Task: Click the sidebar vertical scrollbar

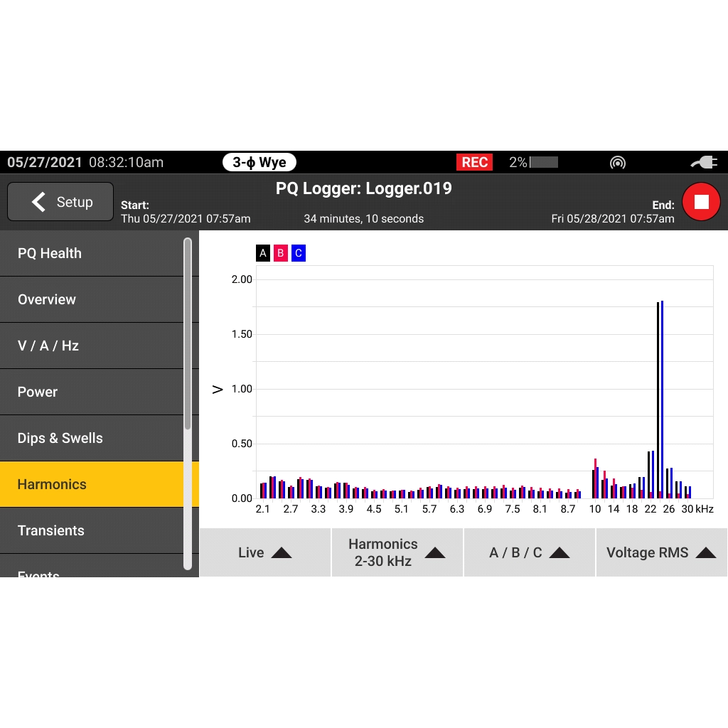Action: [x=188, y=404]
